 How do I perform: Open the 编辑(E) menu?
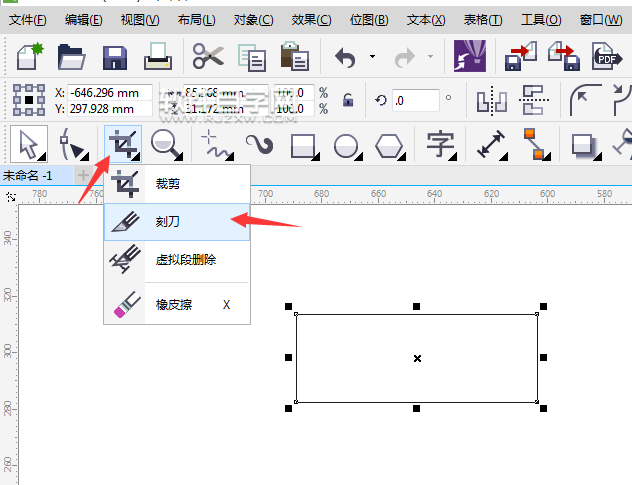[83, 19]
